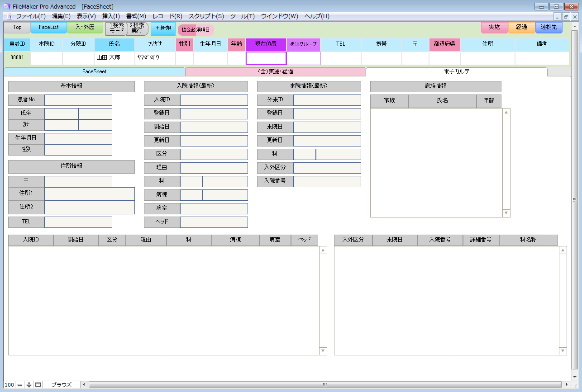Click the 理由 input field
This screenshot has width=582, height=392.
coord(214,168)
